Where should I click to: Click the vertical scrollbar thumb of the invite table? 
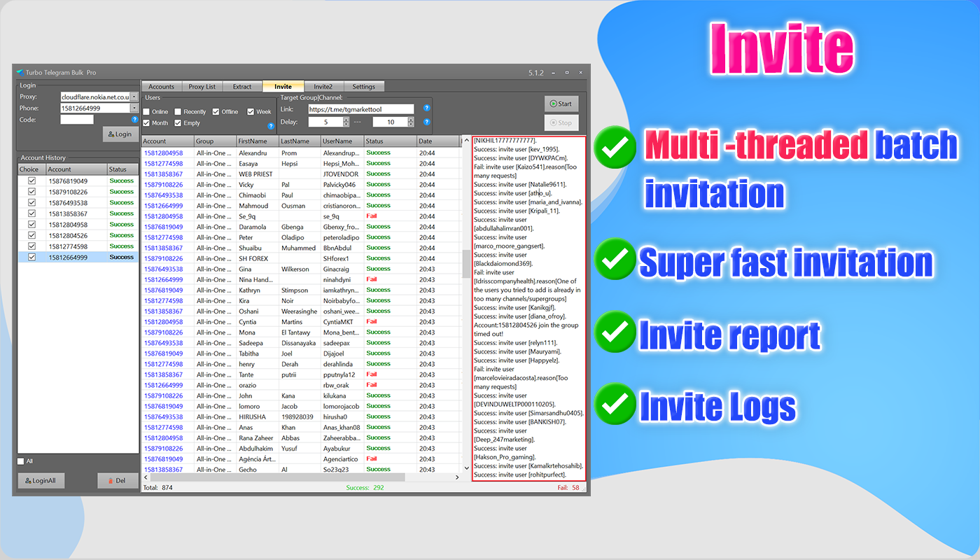pyautogui.click(x=466, y=264)
